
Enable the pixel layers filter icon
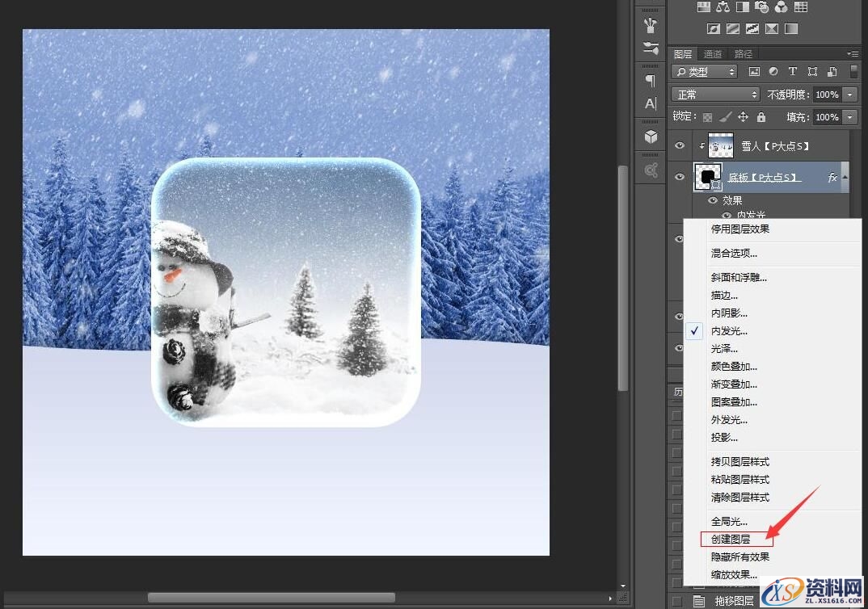pyautogui.click(x=755, y=72)
